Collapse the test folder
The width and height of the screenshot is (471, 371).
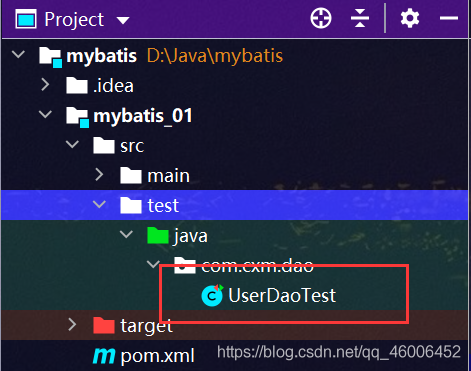pyautogui.click(x=99, y=204)
